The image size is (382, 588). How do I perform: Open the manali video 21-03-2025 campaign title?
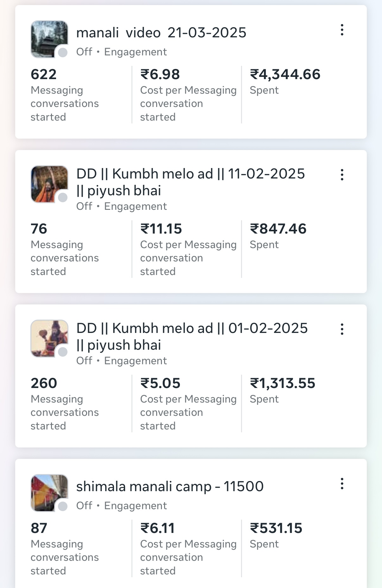click(x=161, y=33)
